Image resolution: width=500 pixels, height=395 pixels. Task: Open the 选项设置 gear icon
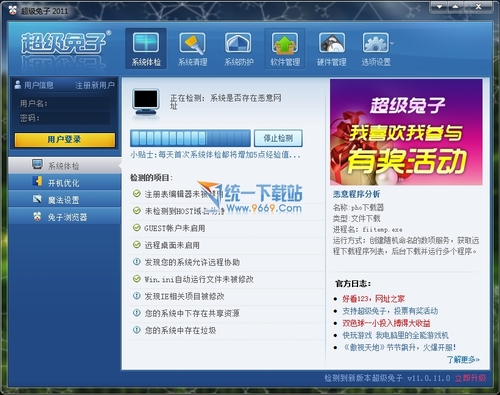pos(376,49)
